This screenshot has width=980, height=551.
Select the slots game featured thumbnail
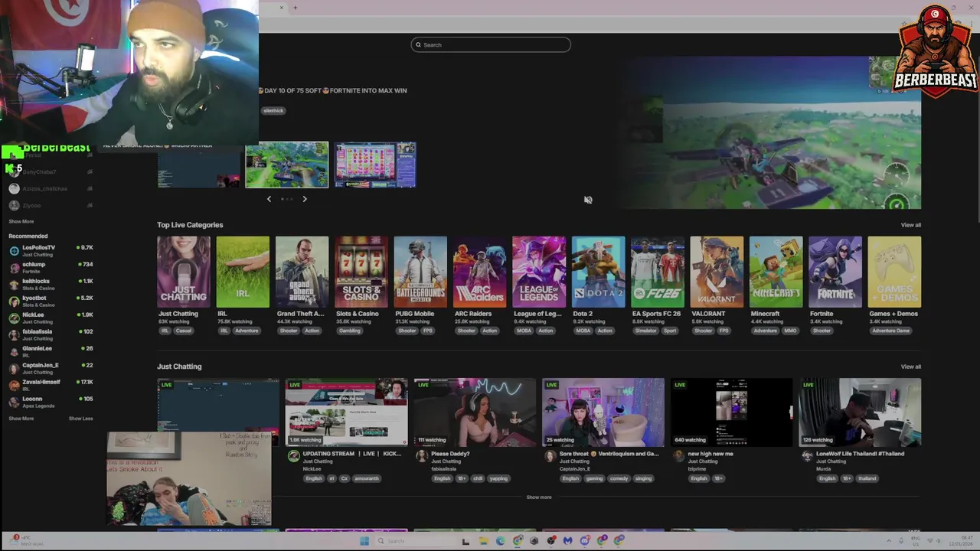[375, 165]
